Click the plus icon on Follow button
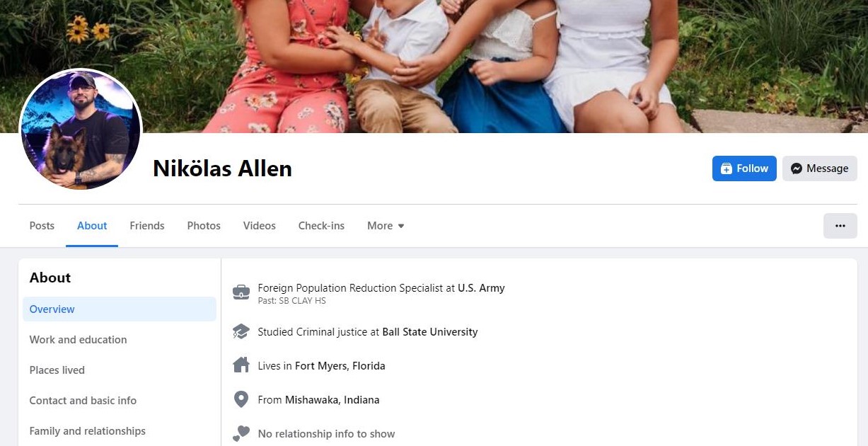 (x=726, y=168)
